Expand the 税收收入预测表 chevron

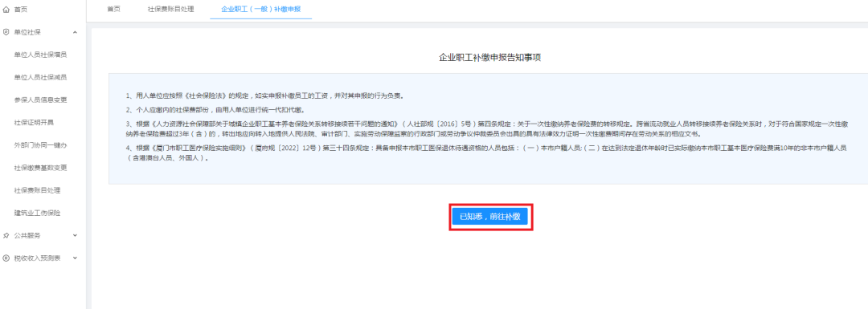click(x=76, y=258)
